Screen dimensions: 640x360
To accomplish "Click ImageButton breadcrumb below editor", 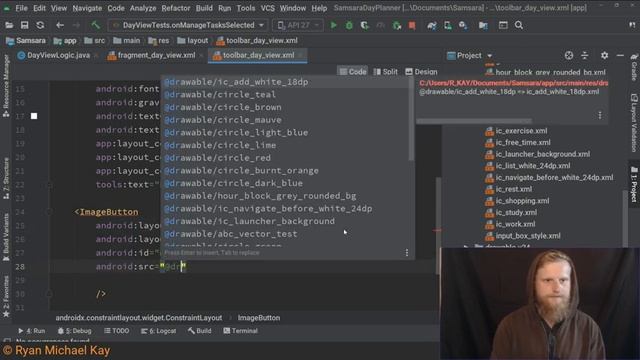I will (x=259, y=318).
